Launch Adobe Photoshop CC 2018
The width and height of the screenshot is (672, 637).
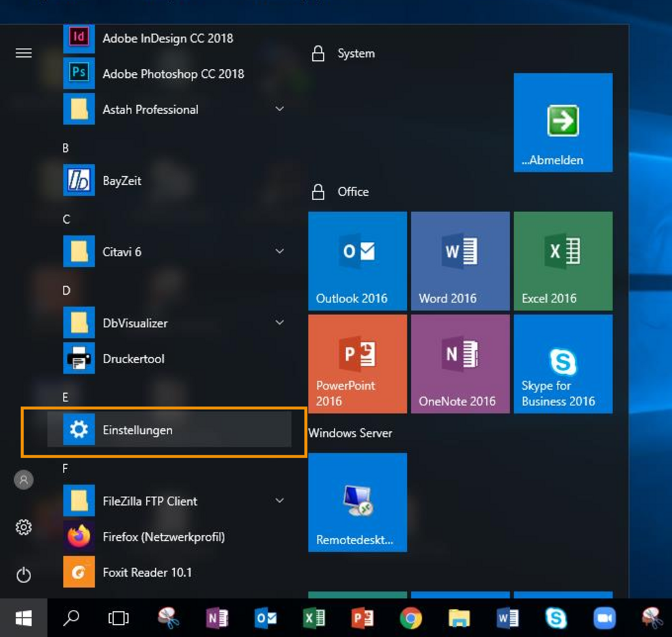(x=169, y=74)
